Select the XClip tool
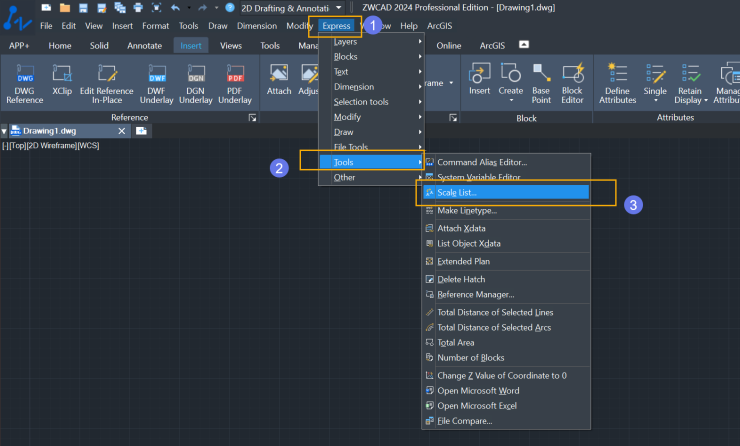The width and height of the screenshot is (740, 446). pyautogui.click(x=62, y=80)
